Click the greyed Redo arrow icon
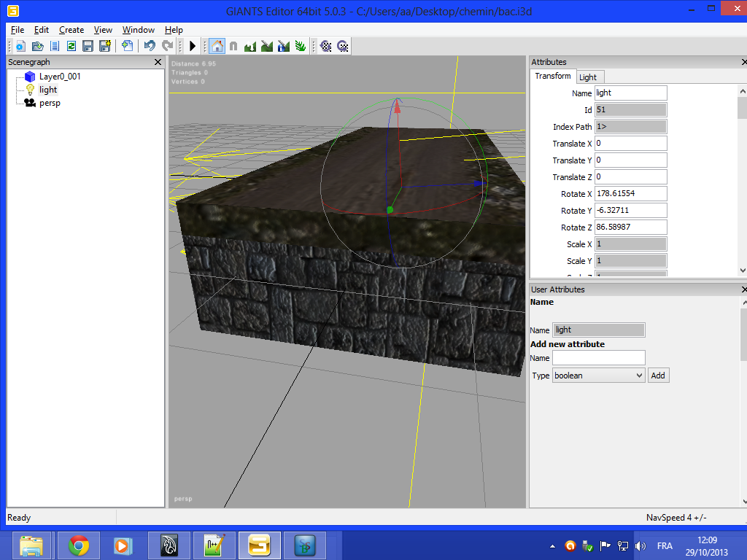This screenshot has width=747, height=560. coord(167,46)
